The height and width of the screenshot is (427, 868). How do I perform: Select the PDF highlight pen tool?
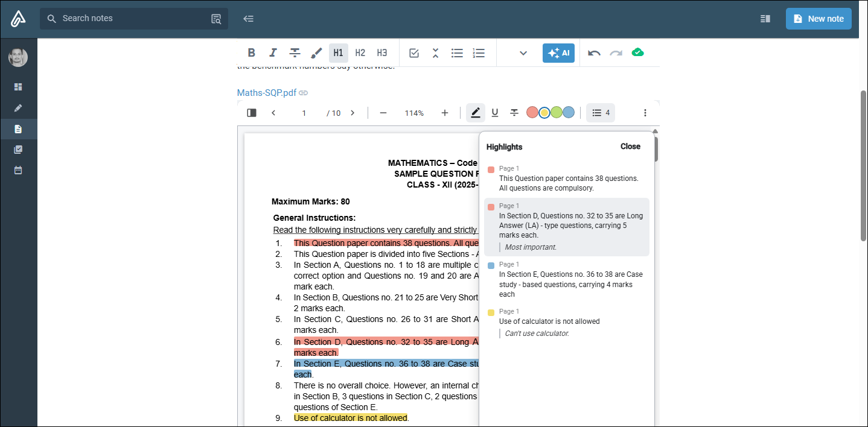(476, 113)
